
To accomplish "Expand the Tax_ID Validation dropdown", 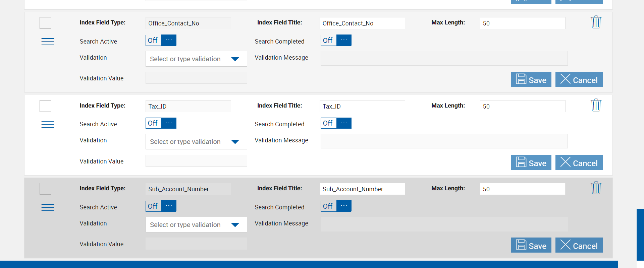I will tap(196, 142).
